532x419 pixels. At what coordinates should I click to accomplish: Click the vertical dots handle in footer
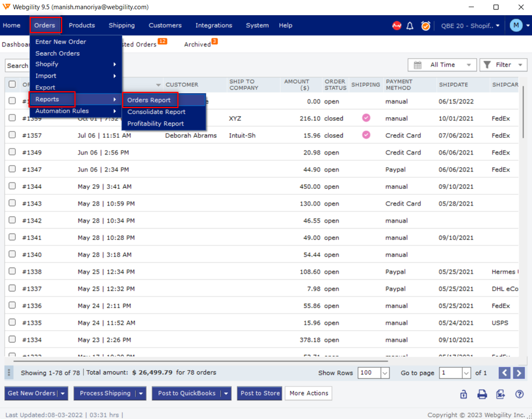coord(9,373)
